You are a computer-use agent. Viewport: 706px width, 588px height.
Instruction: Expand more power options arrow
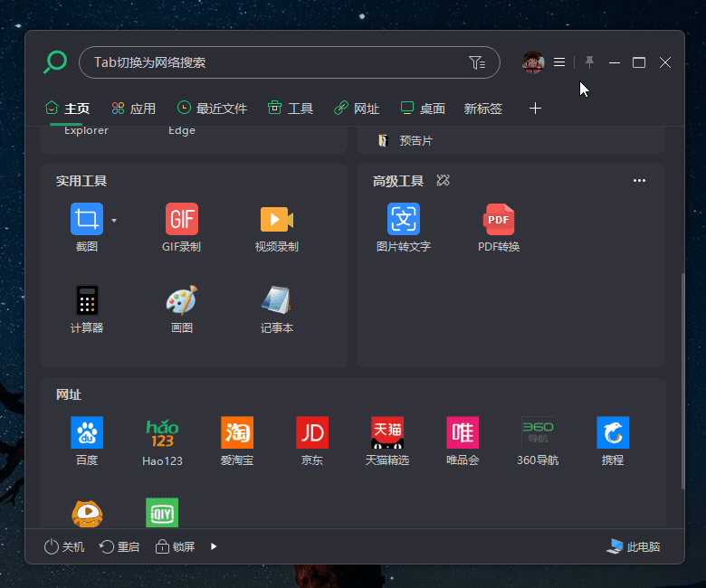(x=214, y=546)
